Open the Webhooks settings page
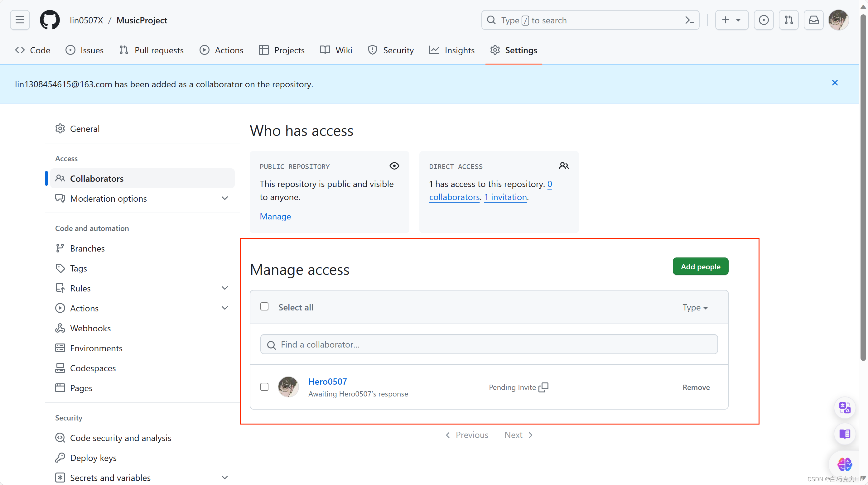Screen dimensions: 868x485 tap(90, 328)
